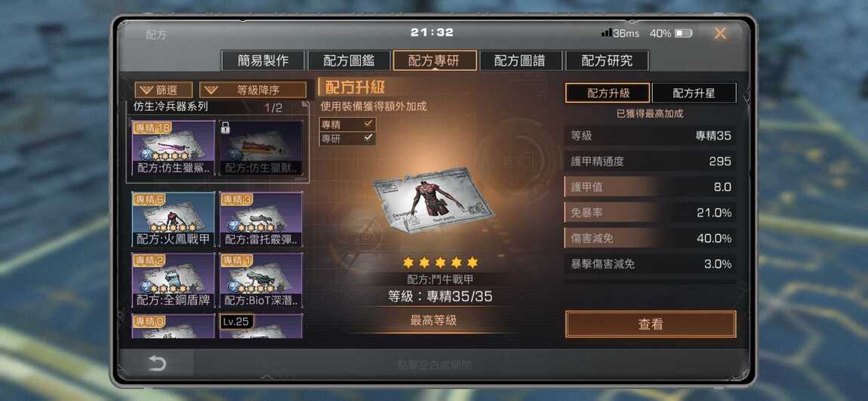The height and width of the screenshot is (401, 868).
Task: Click the 查看 button
Action: coord(651,325)
